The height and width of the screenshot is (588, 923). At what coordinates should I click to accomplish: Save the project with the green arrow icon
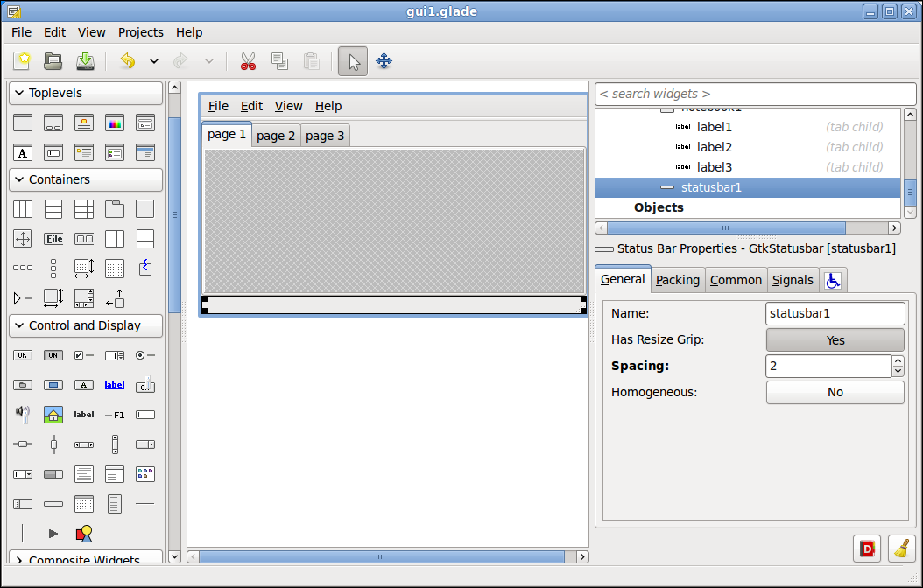click(85, 61)
